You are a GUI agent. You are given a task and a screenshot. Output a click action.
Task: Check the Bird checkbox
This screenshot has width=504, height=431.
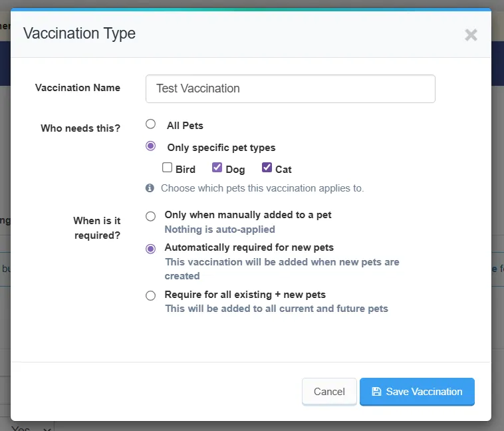click(167, 167)
